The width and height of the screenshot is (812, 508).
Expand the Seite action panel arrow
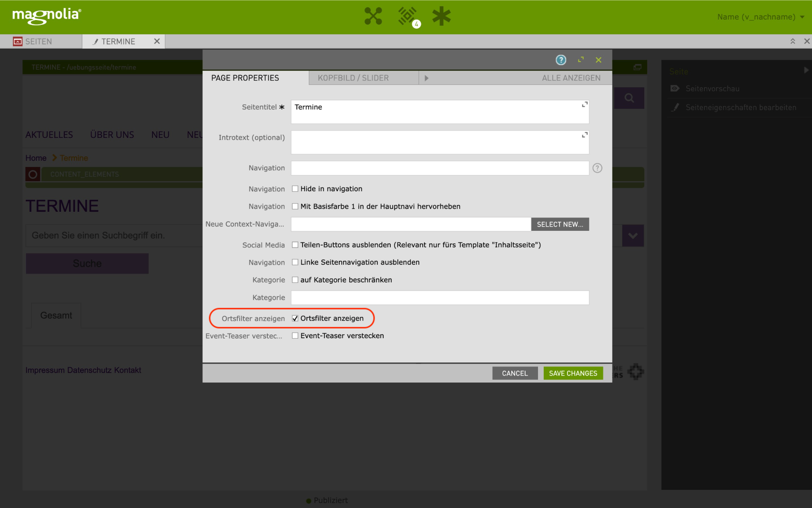[806, 70]
